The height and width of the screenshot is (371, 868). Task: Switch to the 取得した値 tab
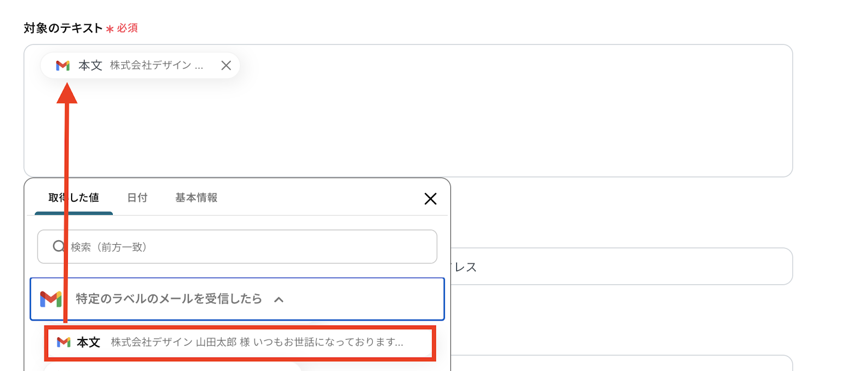click(x=74, y=198)
